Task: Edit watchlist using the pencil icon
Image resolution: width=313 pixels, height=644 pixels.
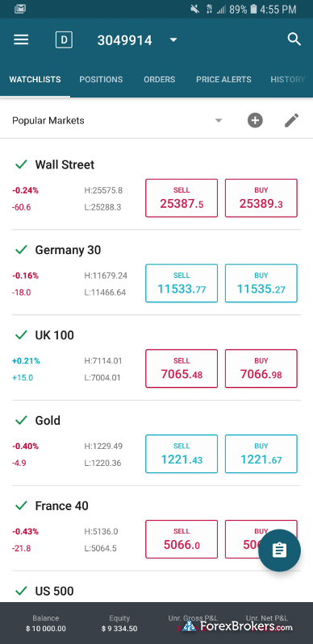Action: [292, 120]
